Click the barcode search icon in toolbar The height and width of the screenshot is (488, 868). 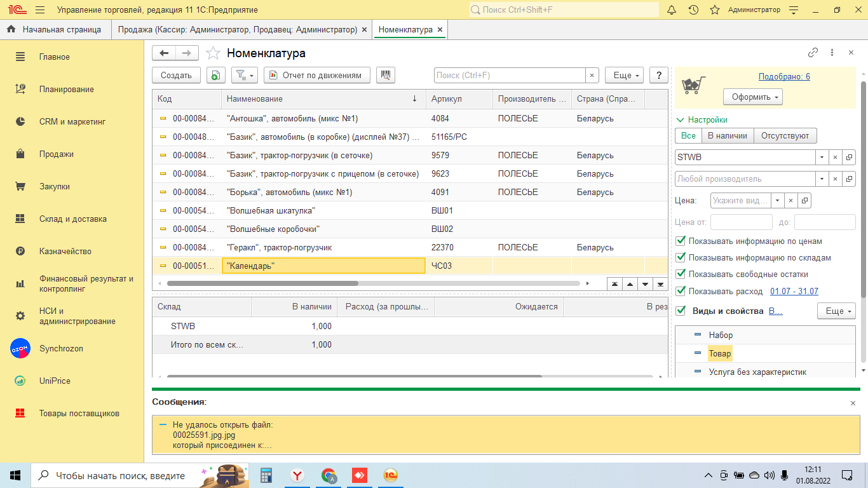click(x=386, y=75)
